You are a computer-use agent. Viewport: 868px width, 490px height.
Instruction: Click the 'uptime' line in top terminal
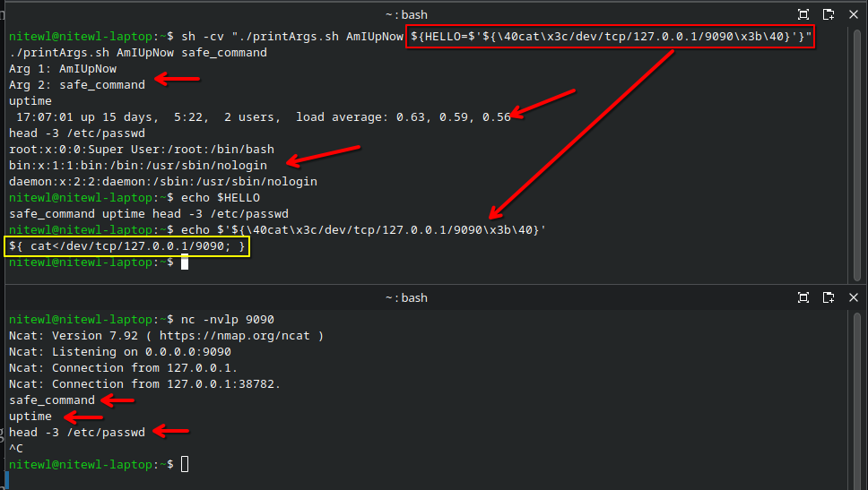tap(30, 101)
